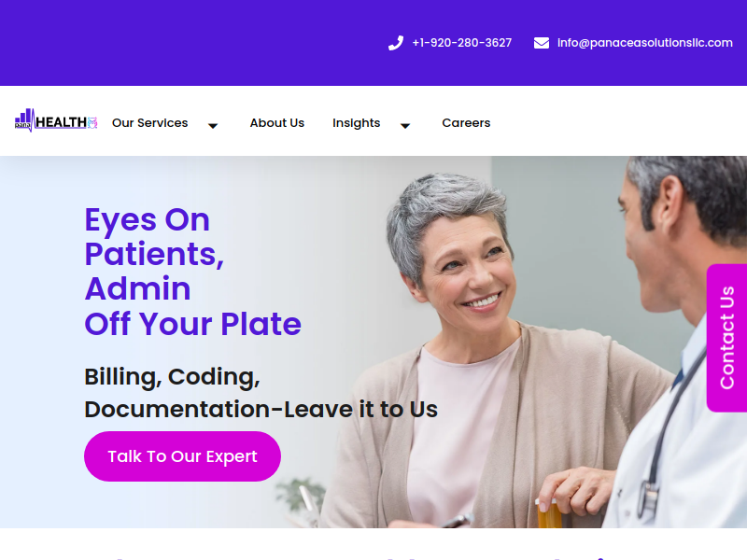Click the Billing, Coding, Documentation subheading
Viewport: 747px width, 560px height.
click(261, 393)
